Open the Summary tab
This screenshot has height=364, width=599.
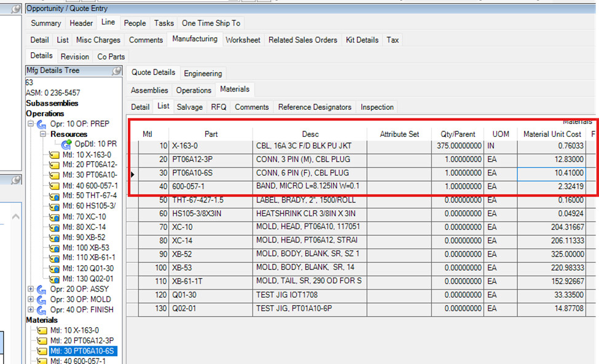point(46,23)
